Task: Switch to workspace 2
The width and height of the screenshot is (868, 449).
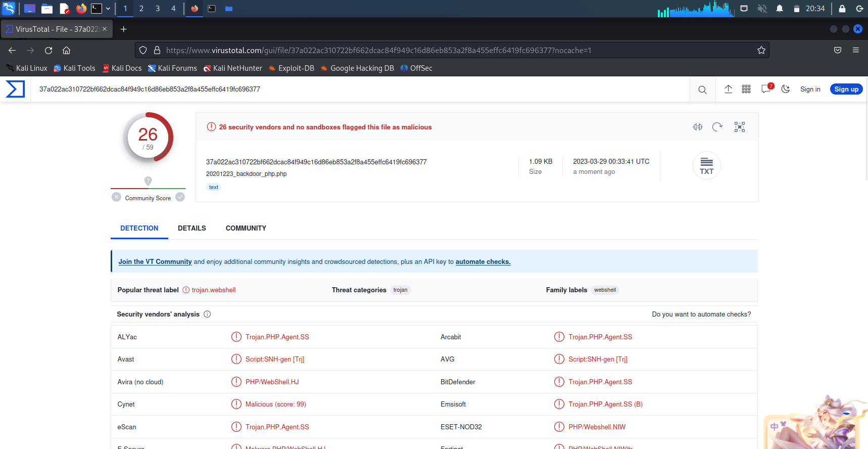Action: pyautogui.click(x=141, y=9)
